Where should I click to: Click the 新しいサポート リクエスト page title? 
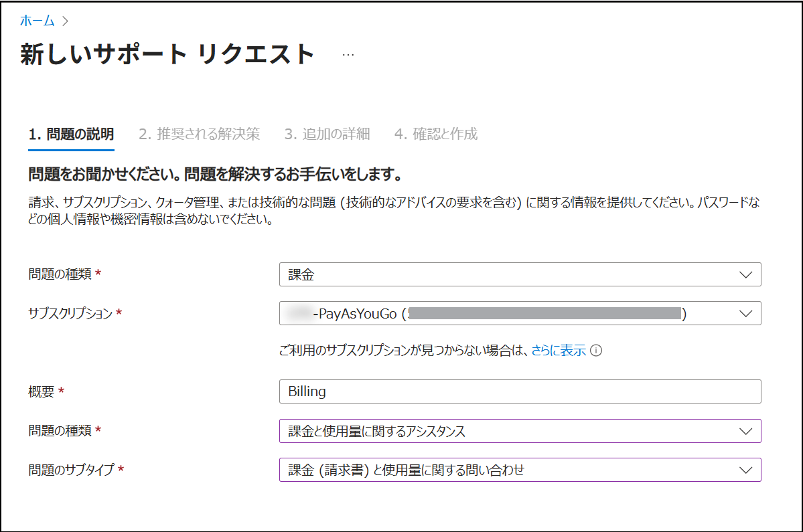[x=167, y=54]
